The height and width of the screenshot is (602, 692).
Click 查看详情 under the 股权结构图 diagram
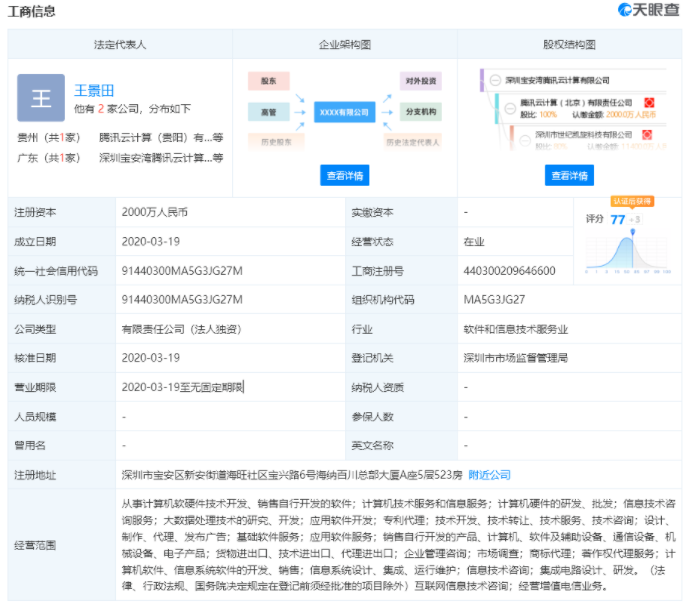coord(569,176)
